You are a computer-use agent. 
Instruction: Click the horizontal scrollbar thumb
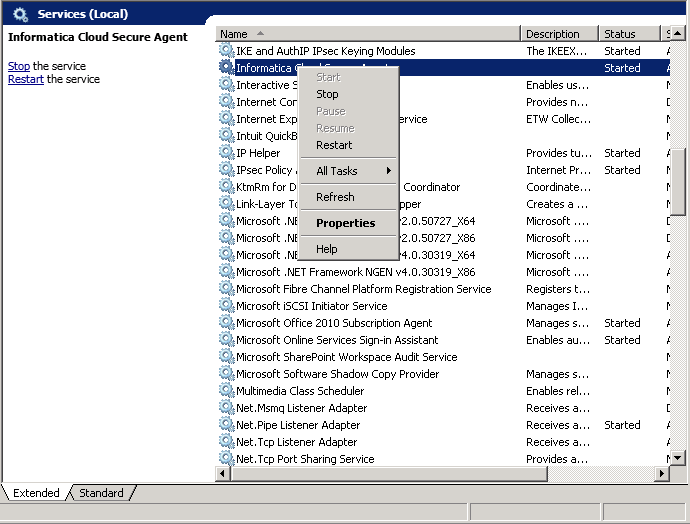[x=389, y=473]
